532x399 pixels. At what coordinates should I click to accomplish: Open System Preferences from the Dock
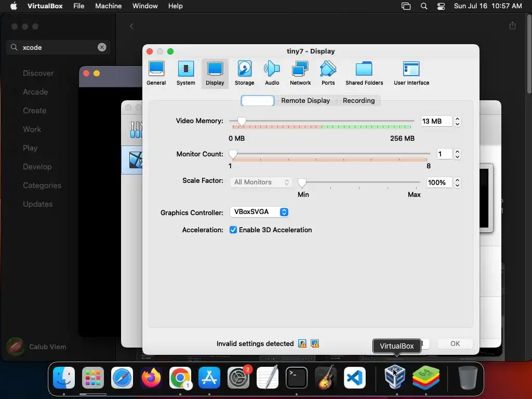pyautogui.click(x=238, y=378)
